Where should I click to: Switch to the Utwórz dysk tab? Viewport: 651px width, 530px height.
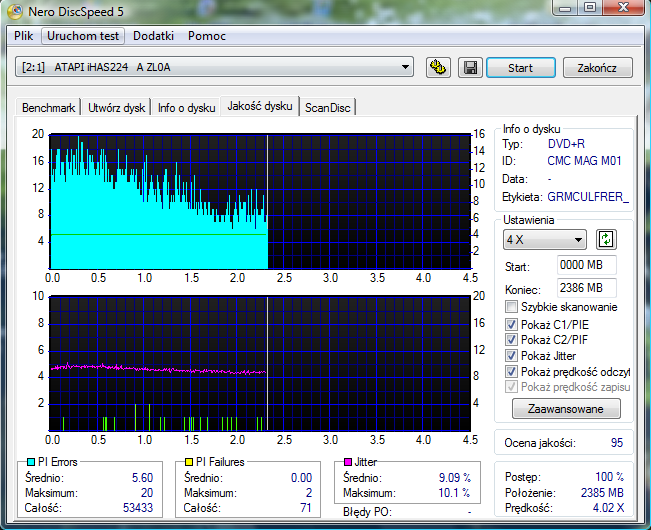pos(116,107)
